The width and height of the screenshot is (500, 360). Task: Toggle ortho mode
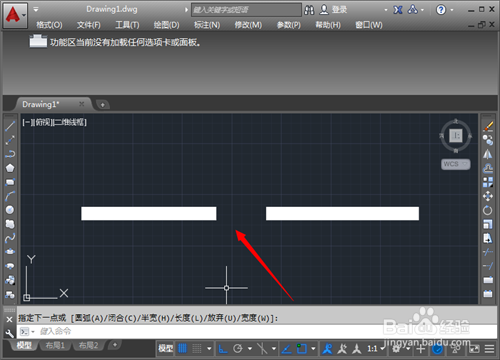coord(223,349)
